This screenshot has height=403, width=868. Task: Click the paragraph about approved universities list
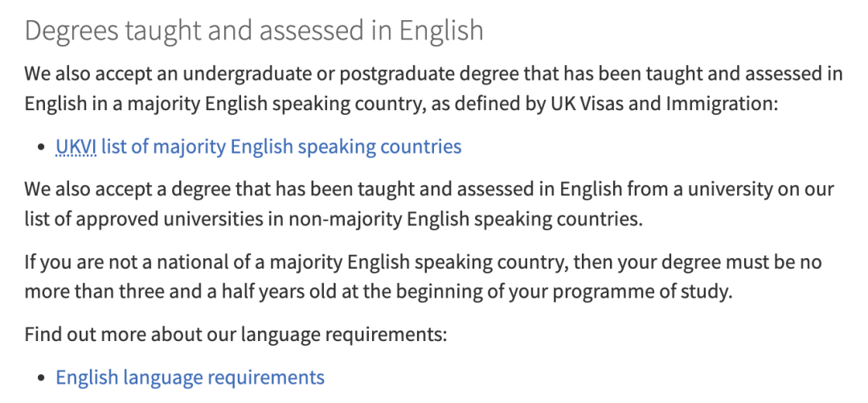tap(429, 204)
